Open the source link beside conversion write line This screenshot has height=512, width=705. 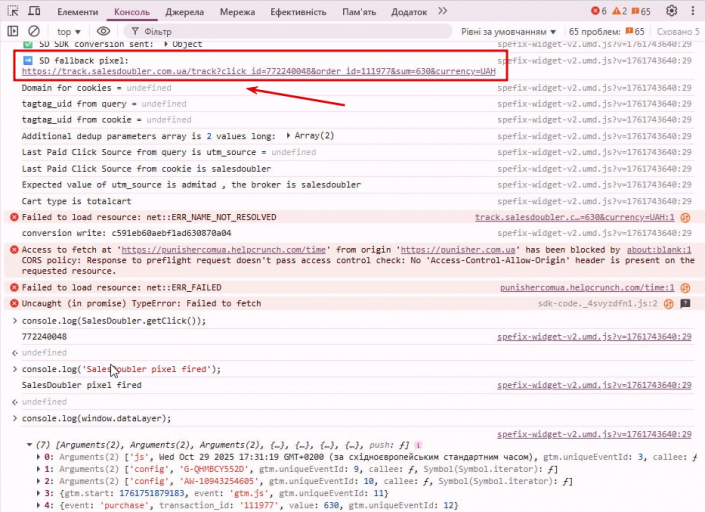pyautogui.click(x=594, y=233)
